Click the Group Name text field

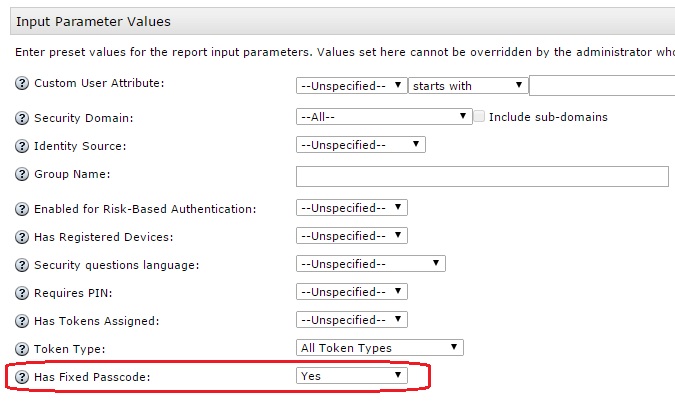coord(482,176)
